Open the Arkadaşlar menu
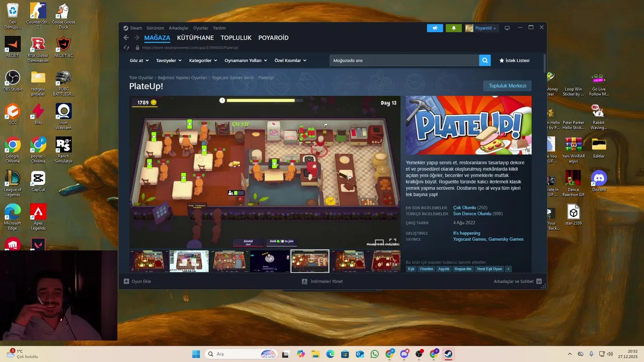The image size is (644, 362). 179,28
